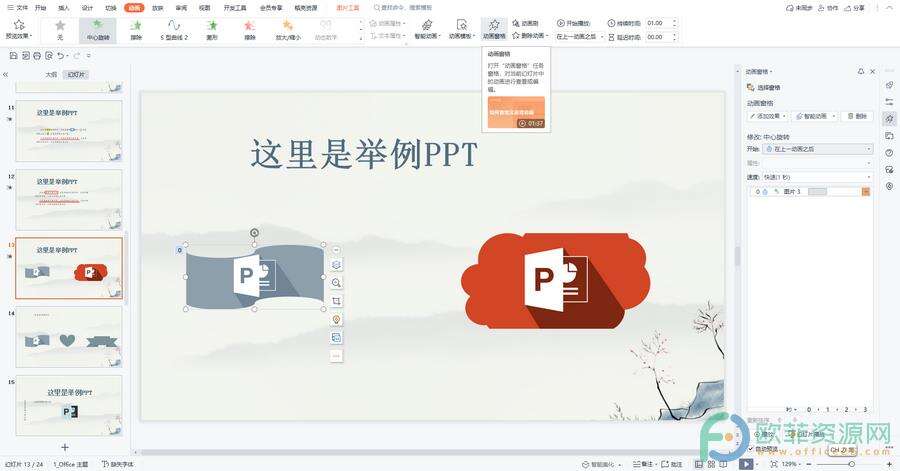Image resolution: width=900 pixels, height=471 pixels.
Task: Open the 智能动画 dropdown in animation pane
Action: [x=814, y=116]
